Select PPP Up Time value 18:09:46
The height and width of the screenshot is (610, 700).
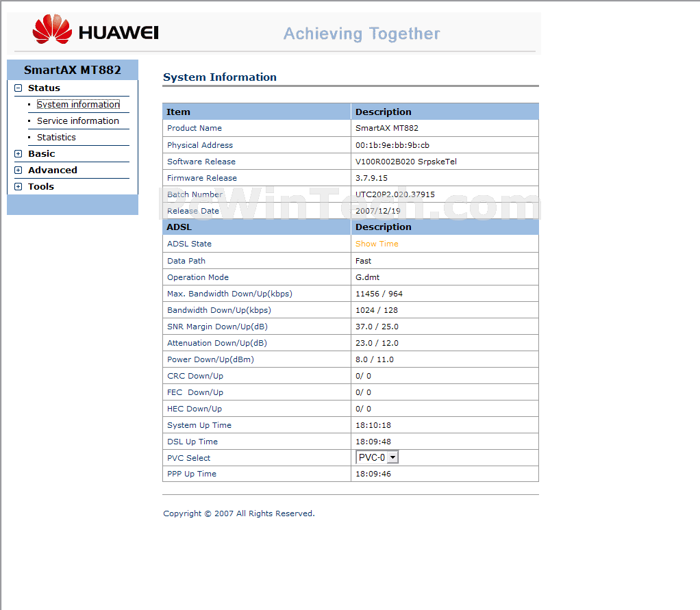click(x=373, y=474)
